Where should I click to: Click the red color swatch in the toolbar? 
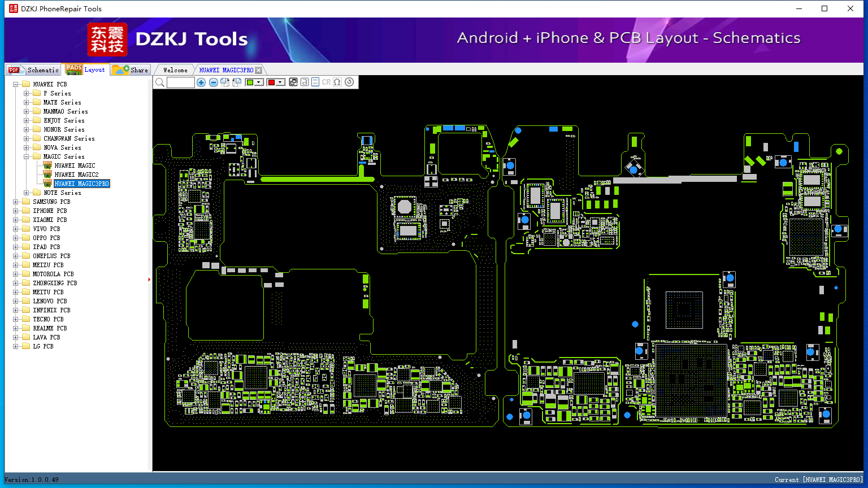pyautogui.click(x=271, y=82)
